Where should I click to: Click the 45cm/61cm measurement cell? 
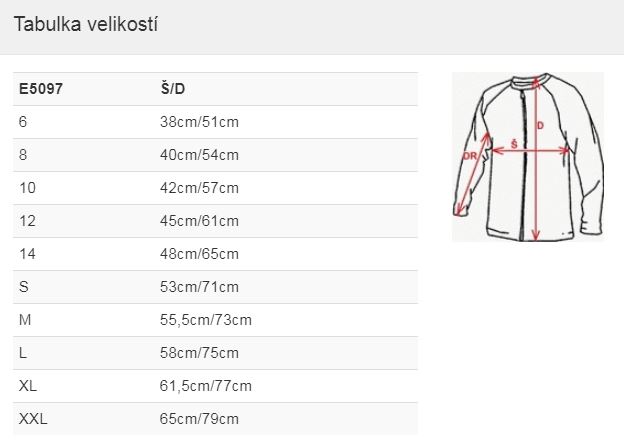pyautogui.click(x=199, y=221)
